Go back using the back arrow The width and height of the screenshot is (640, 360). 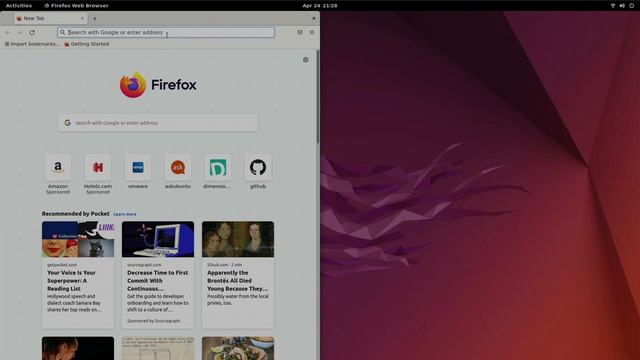[x=8, y=32]
